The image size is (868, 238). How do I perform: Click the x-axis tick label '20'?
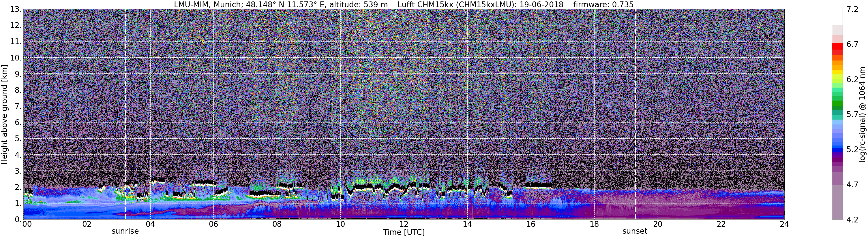pos(657,224)
